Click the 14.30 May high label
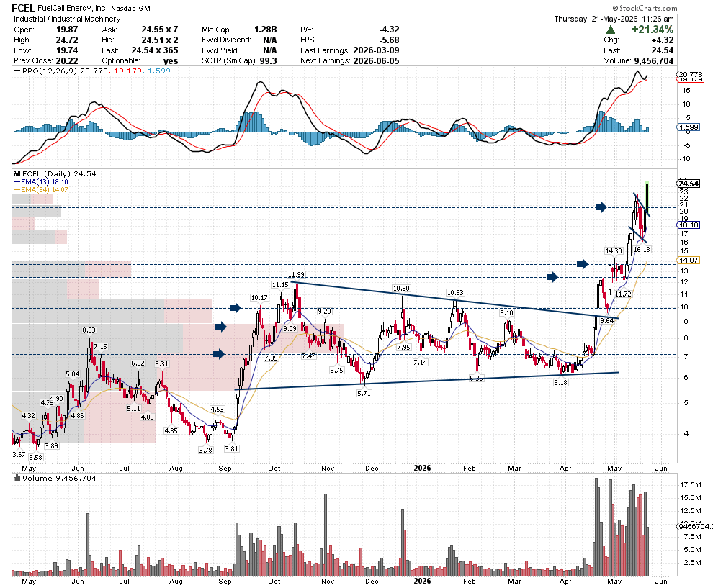The width and height of the screenshot is (713, 588). [x=614, y=251]
